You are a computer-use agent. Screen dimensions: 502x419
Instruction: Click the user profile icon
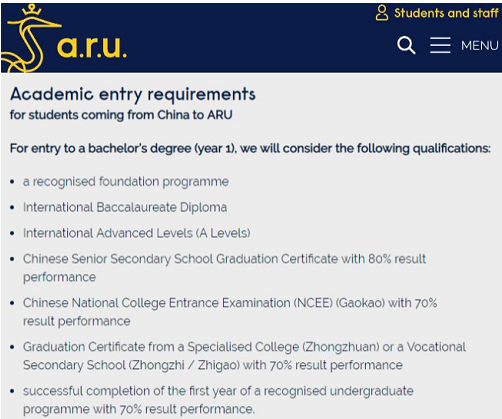click(382, 13)
